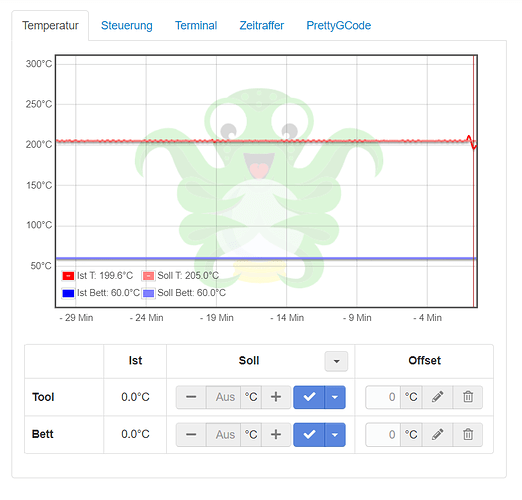Switch to the Steuerung tab
This screenshot has width=522, height=500.
[127, 25]
